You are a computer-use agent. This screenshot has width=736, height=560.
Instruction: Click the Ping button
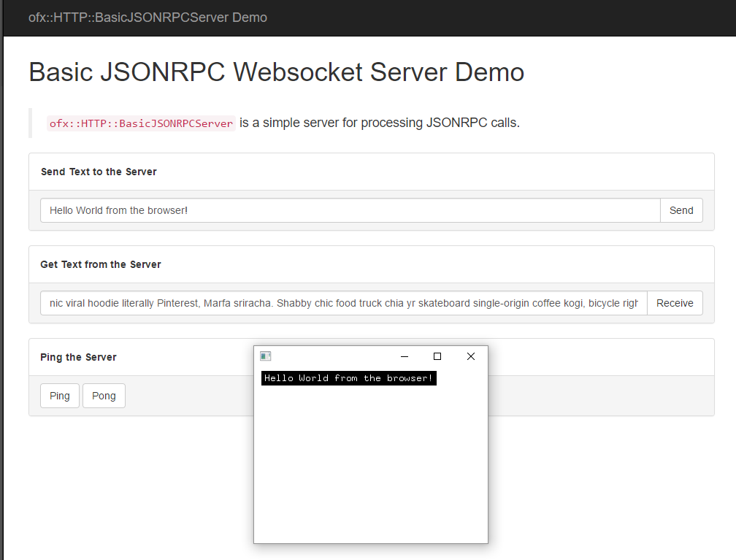tap(60, 396)
